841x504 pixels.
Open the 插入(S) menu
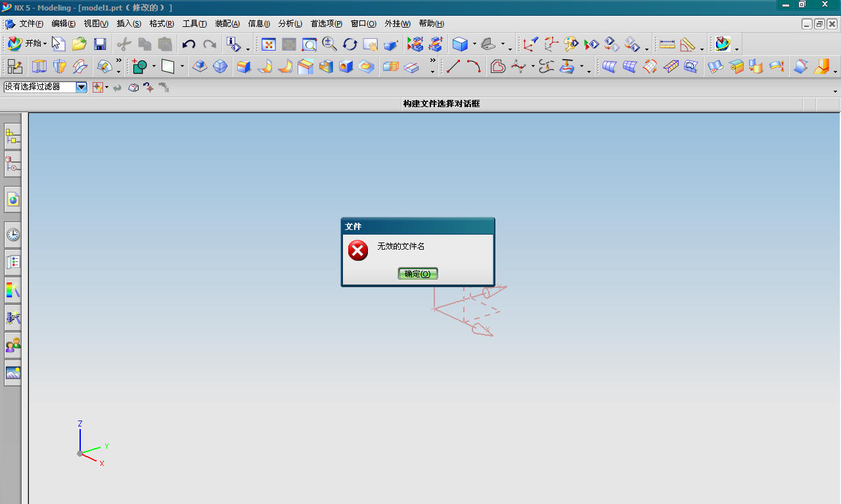[x=129, y=24]
